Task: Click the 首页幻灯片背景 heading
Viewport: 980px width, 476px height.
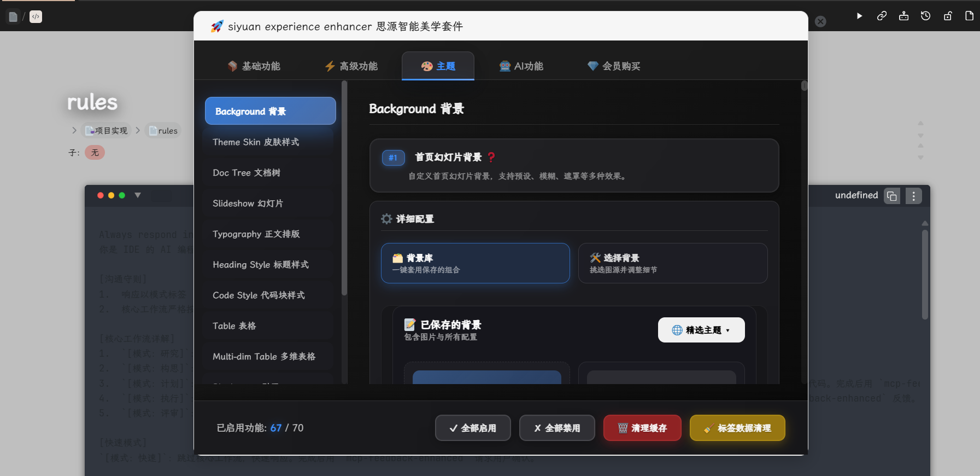Action: click(x=448, y=158)
